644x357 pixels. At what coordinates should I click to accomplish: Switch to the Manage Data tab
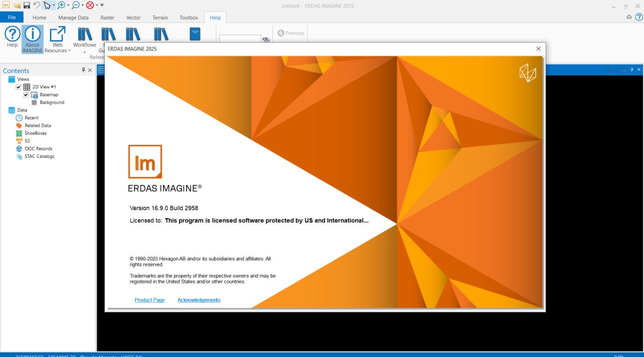coord(73,18)
